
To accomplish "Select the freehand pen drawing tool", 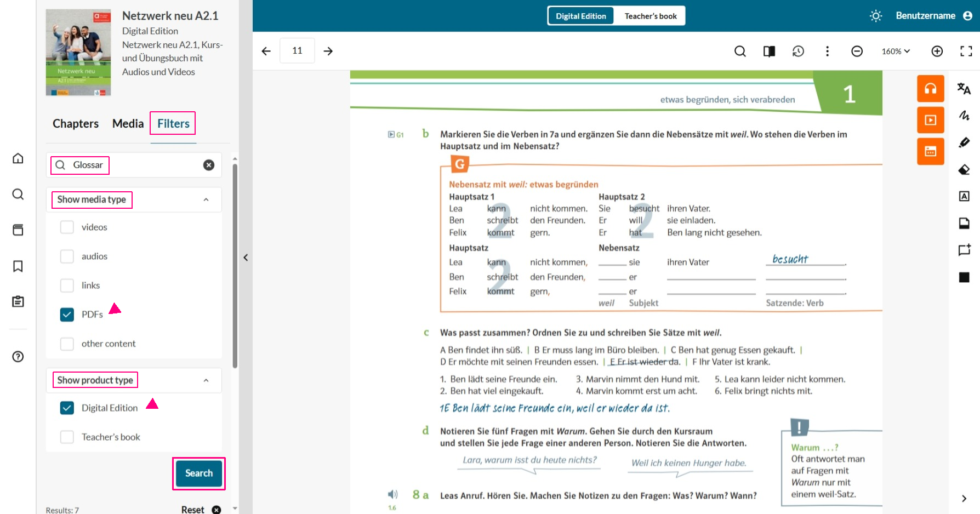I will click(964, 115).
